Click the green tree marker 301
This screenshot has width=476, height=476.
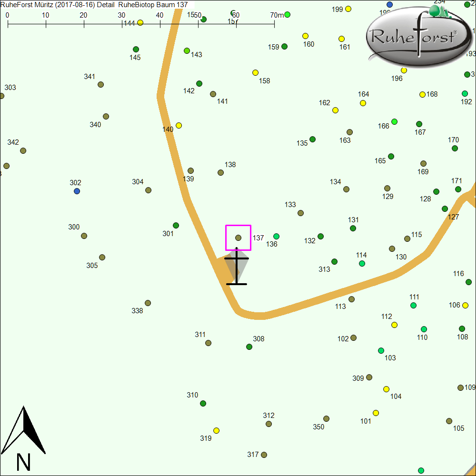[176, 226]
